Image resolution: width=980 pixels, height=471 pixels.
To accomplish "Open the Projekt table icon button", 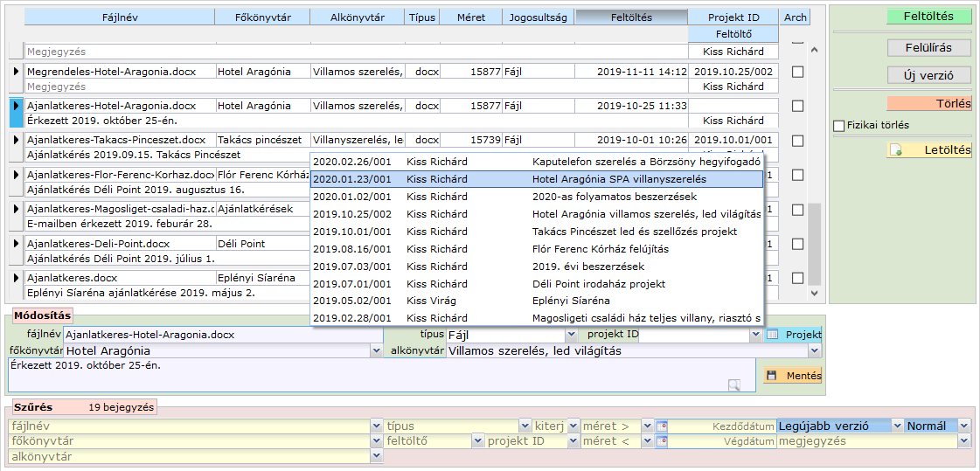I will point(772,335).
